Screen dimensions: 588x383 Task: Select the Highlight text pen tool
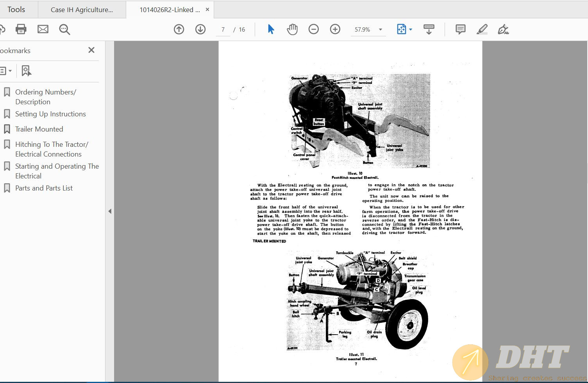click(482, 29)
